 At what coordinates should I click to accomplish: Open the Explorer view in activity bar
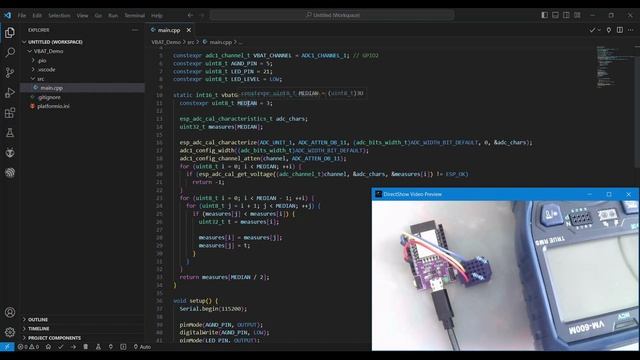coord(10,32)
